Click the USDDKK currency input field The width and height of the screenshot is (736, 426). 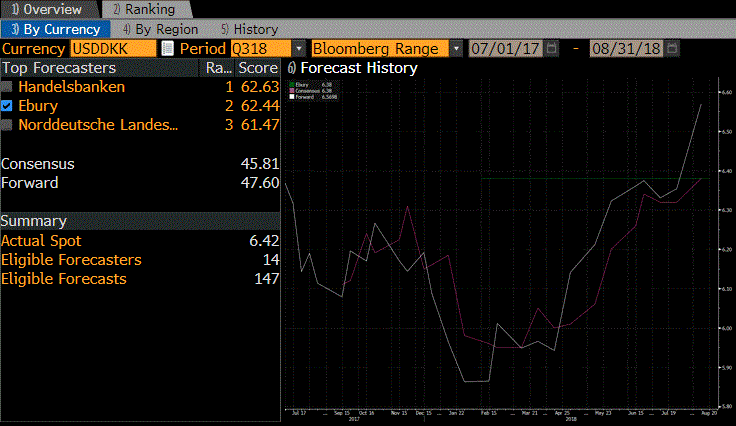(x=113, y=48)
